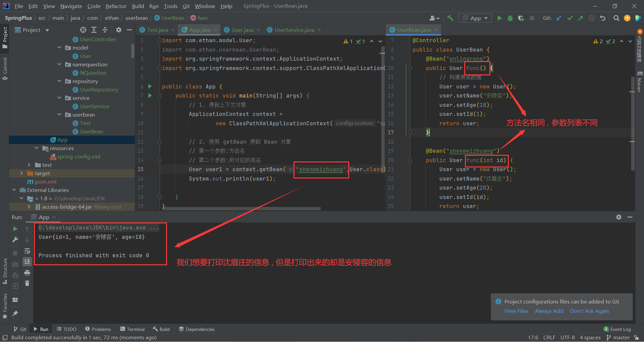Rerun App in Run panel
Image resolution: width=644 pixels, height=342 pixels.
tap(15, 229)
